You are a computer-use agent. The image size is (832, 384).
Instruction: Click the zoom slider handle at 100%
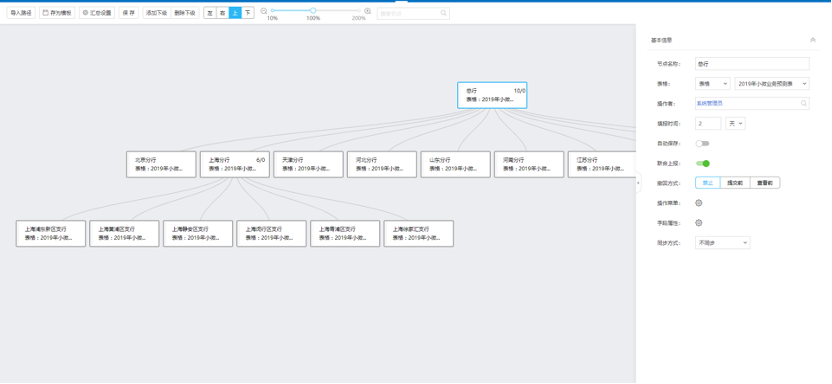click(313, 11)
